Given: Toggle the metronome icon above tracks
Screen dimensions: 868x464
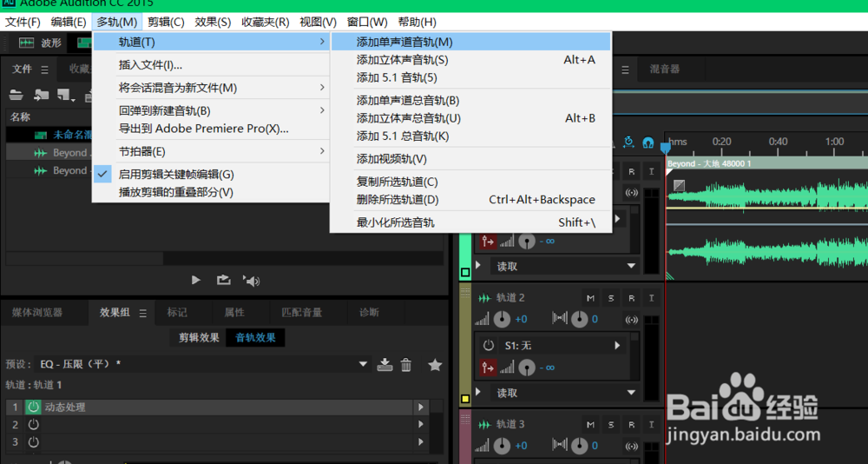Looking at the screenshot, I should tap(628, 143).
